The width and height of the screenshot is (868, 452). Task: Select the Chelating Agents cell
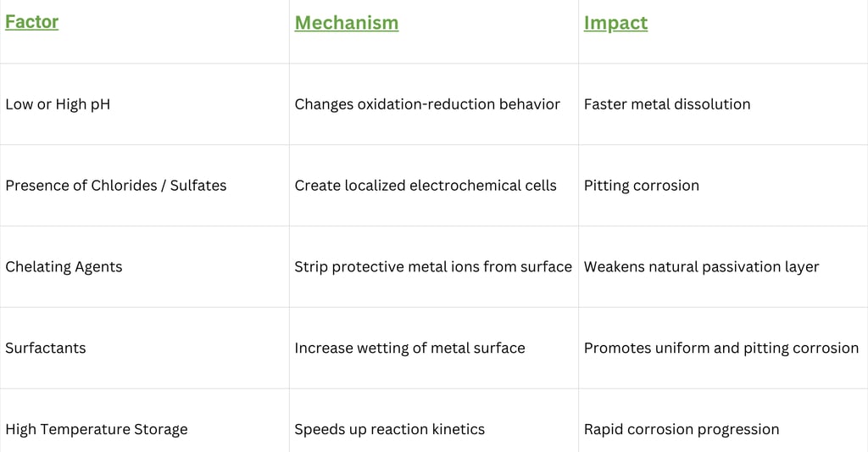[x=144, y=267]
